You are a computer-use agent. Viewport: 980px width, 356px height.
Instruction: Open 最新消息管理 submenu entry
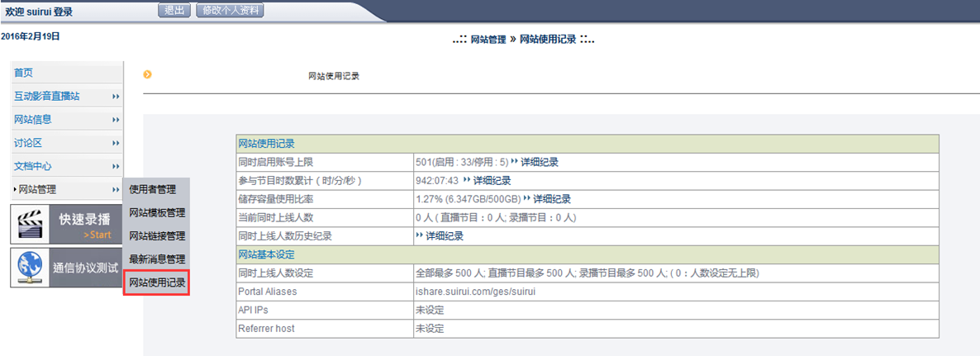point(157,259)
